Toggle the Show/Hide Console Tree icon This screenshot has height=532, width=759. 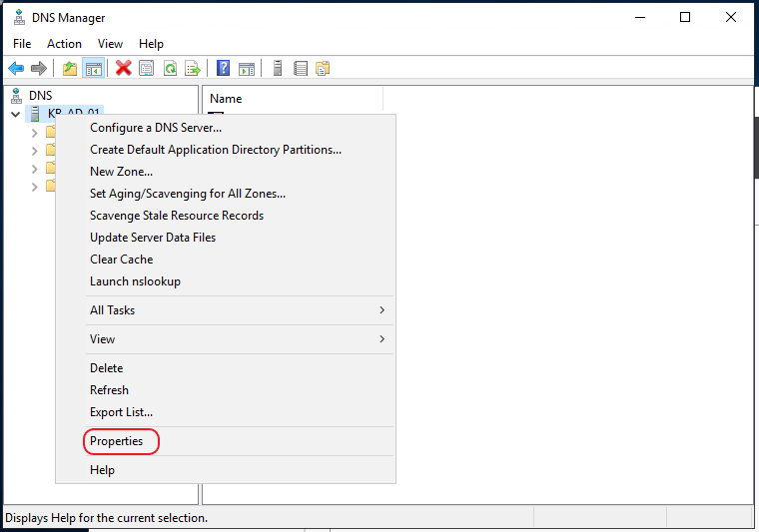[94, 68]
